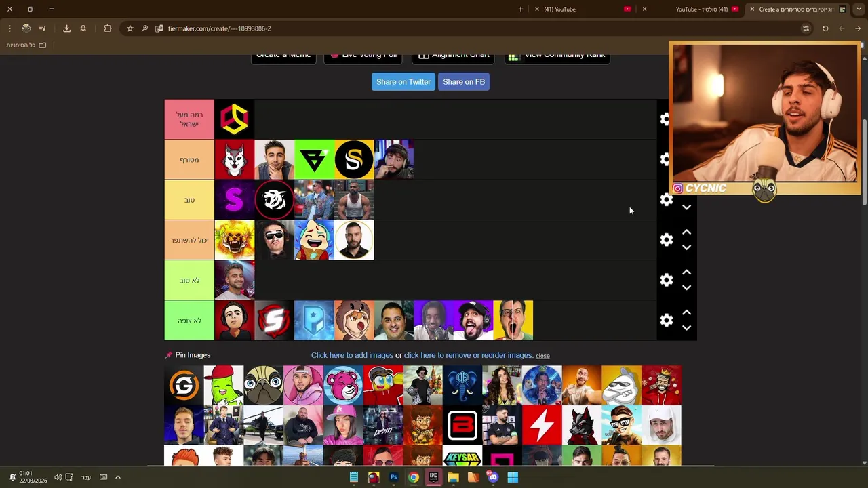Open settings gear for the יכול להשתפר row
The height and width of the screenshot is (488, 868).
[666, 240]
